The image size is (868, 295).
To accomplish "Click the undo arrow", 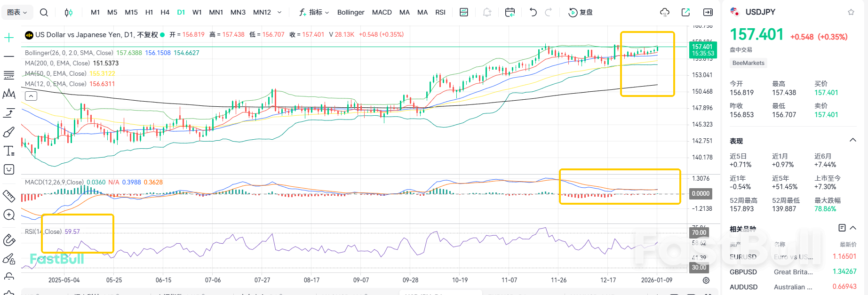I will tap(533, 12).
